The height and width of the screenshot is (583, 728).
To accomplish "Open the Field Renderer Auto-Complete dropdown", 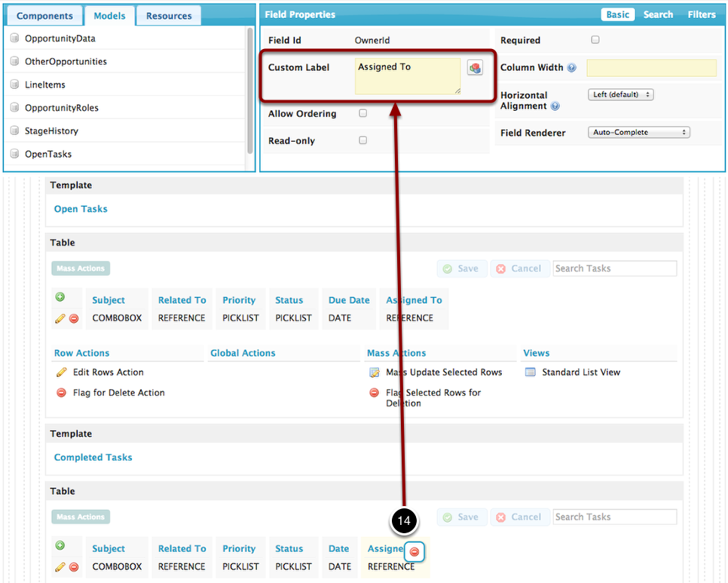I will tap(638, 133).
